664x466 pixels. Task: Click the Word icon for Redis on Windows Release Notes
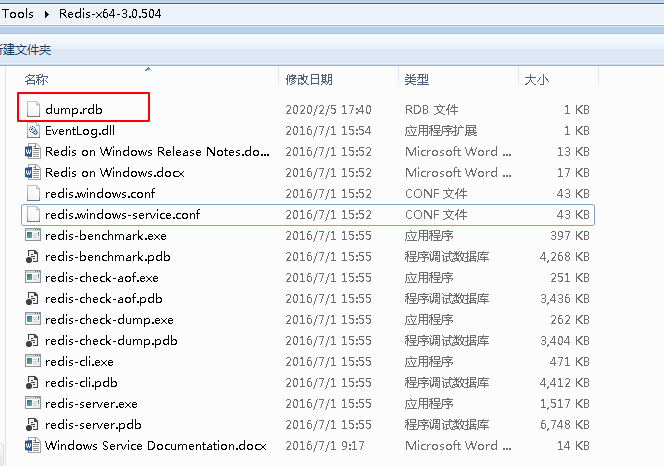[33, 151]
